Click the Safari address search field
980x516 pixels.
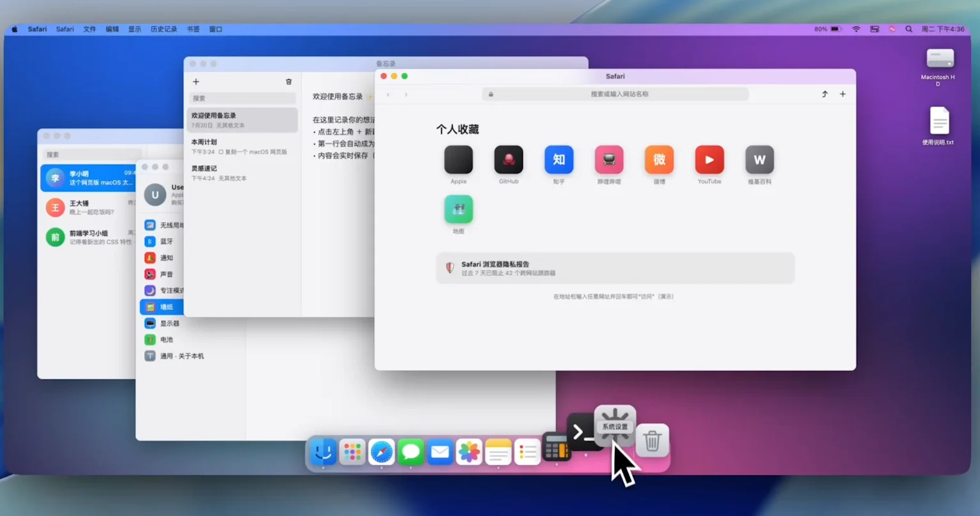point(615,94)
